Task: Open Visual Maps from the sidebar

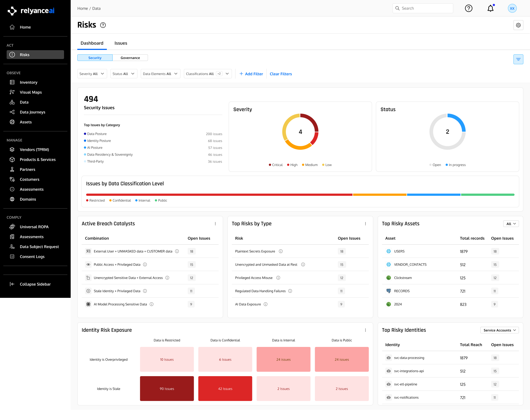Action: point(31,92)
